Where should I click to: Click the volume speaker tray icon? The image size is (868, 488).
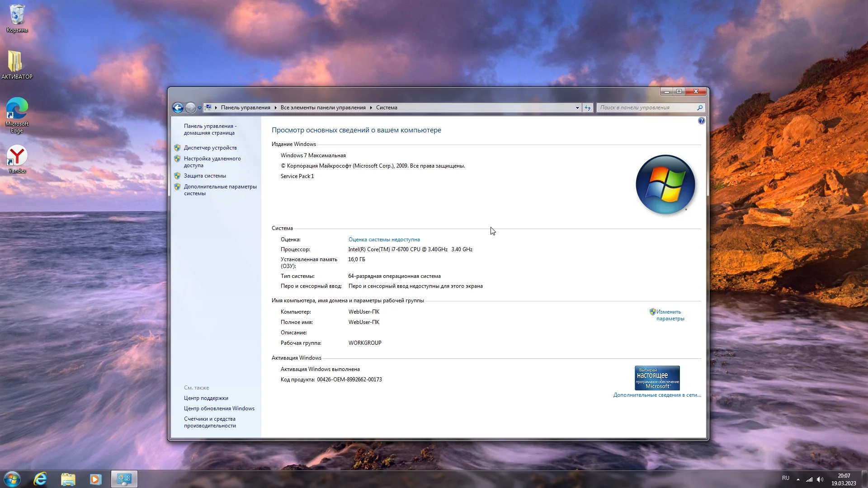(x=820, y=479)
